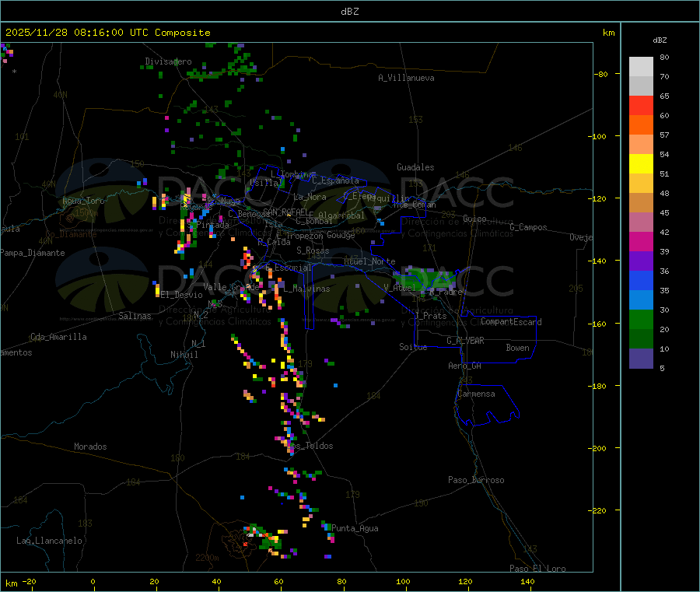
Task: Click the red 60-65 dBZ legend swatch
Action: (x=641, y=105)
